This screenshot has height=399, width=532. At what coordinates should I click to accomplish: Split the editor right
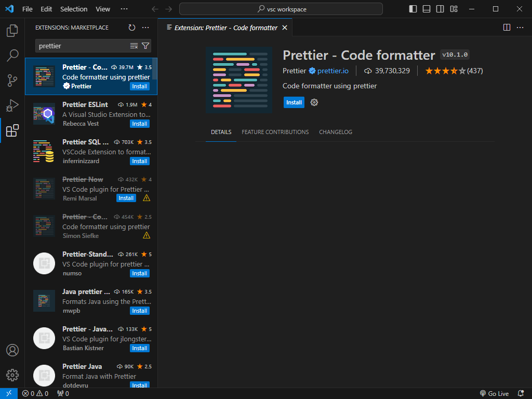(507, 28)
